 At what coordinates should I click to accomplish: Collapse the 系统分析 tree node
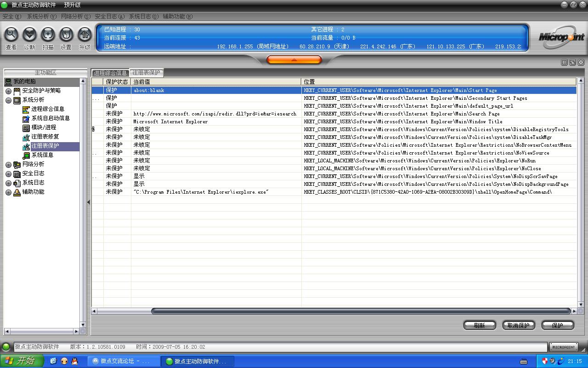click(x=8, y=100)
